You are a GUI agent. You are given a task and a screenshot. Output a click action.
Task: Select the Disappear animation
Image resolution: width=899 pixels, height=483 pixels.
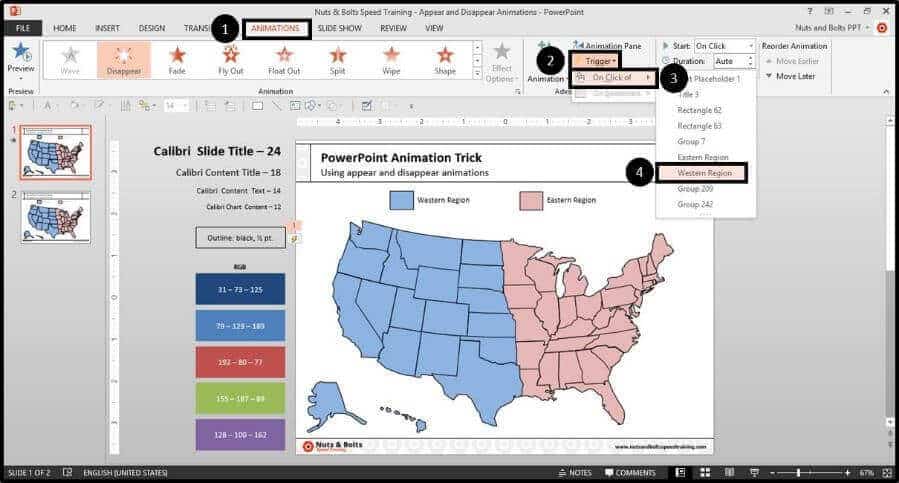(x=124, y=60)
